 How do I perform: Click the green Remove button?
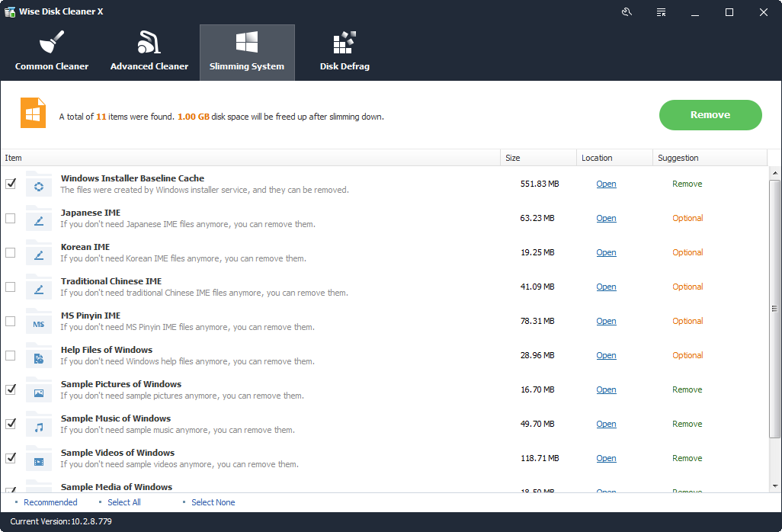(x=710, y=115)
